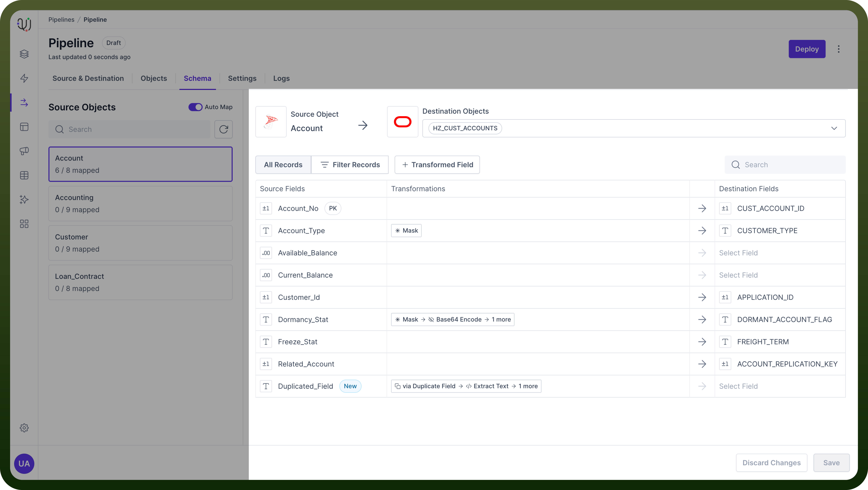868x490 pixels.
Task: Click the Available_Balance decimal type icon
Action: pos(266,253)
